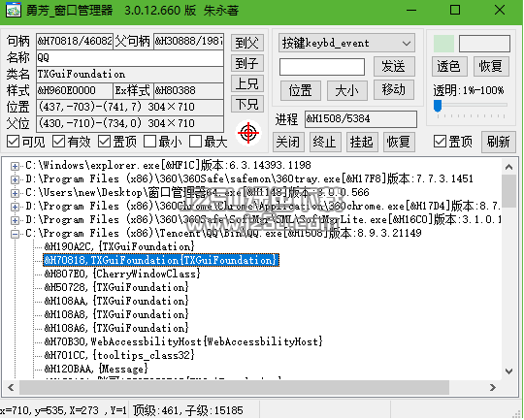Open the 按键keybd_event dropdown
Screen dimensions: 524x420
pos(346,43)
